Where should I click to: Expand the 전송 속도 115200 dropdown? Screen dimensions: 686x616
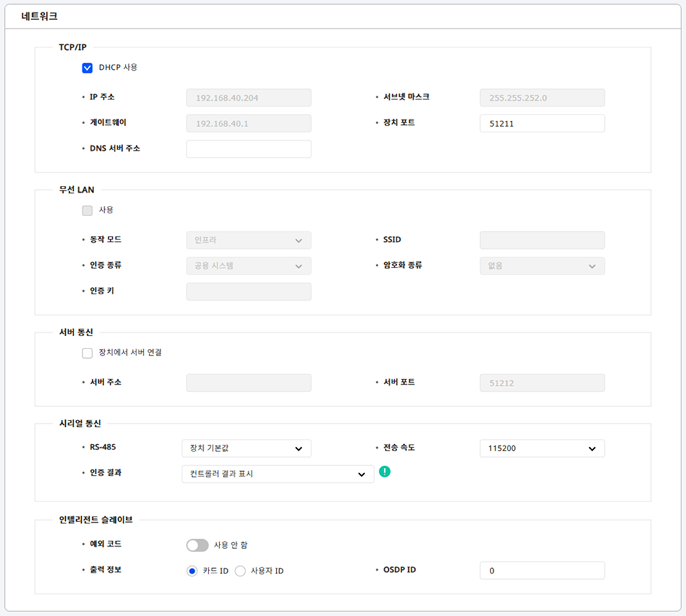[542, 449]
